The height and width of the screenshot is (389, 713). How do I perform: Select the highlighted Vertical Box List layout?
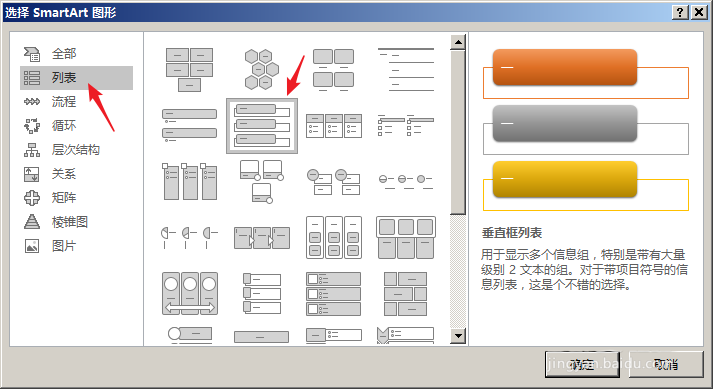click(x=262, y=126)
